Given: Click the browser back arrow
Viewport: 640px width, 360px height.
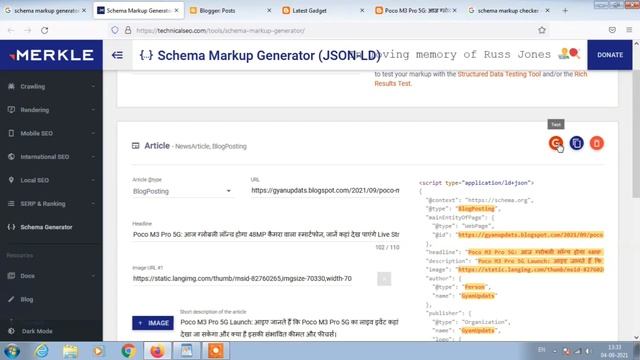Looking at the screenshot, I should (x=11, y=30).
